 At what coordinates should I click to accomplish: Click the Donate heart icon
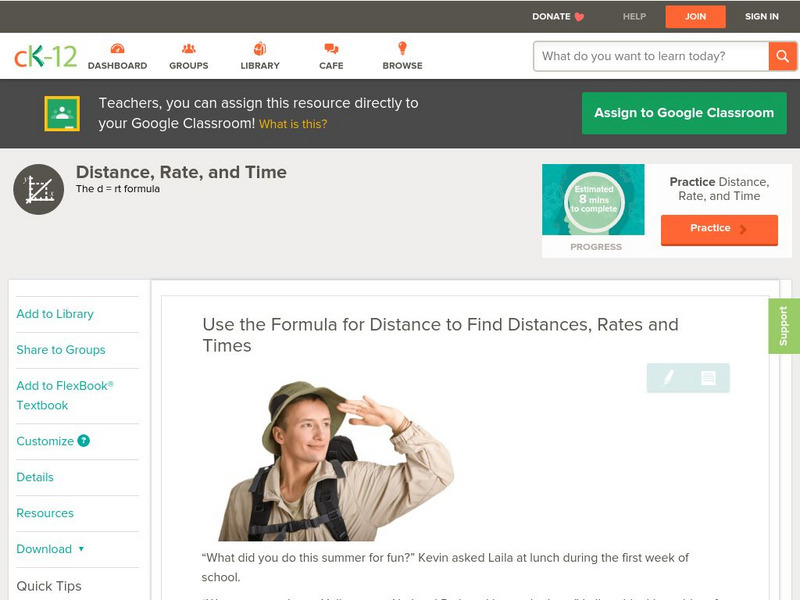tap(579, 17)
